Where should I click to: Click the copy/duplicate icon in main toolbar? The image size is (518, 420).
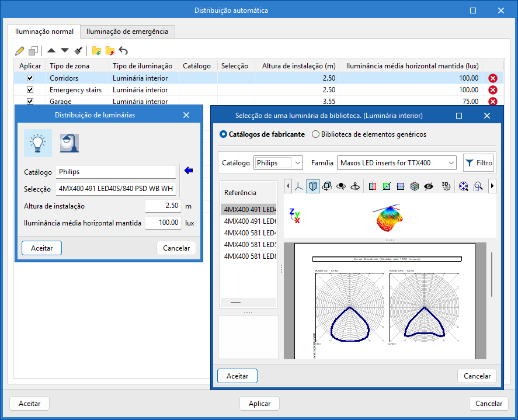point(33,51)
